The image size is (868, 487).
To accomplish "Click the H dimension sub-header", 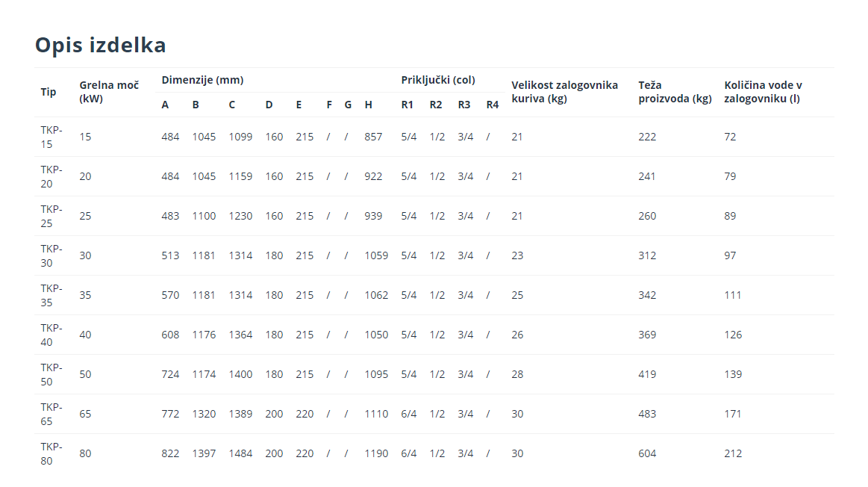I will [x=368, y=105].
